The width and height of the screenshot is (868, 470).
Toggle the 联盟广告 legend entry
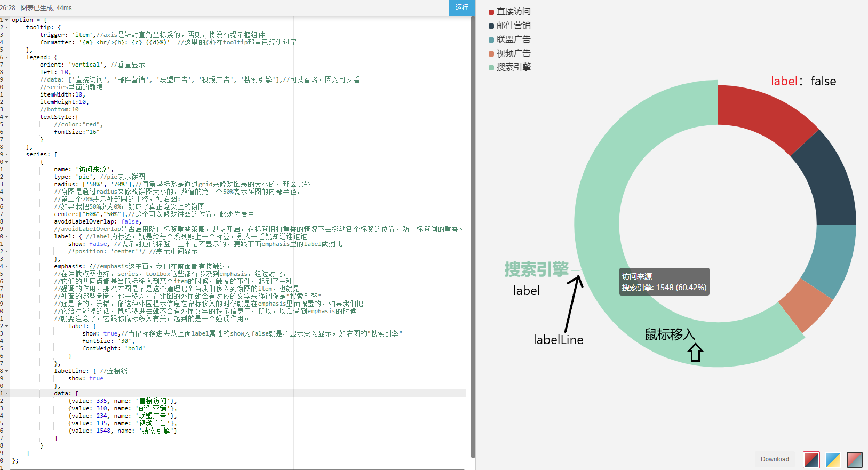509,39
